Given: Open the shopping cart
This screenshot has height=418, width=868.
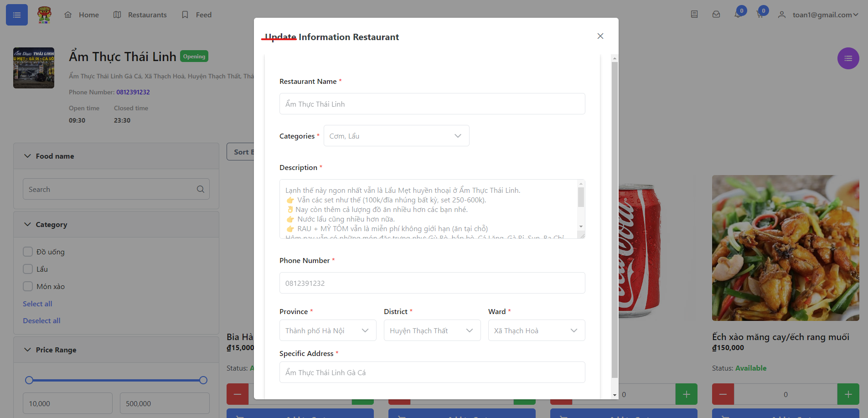Looking at the screenshot, I should (x=759, y=15).
